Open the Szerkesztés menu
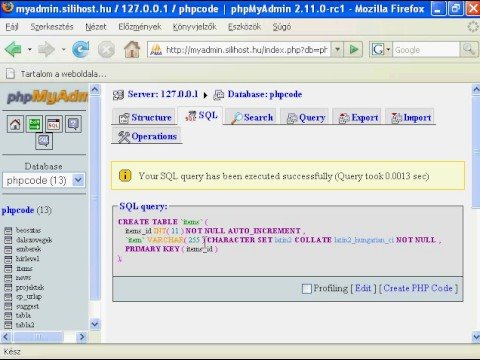Screen dimensions: 480x360 coord(52,27)
